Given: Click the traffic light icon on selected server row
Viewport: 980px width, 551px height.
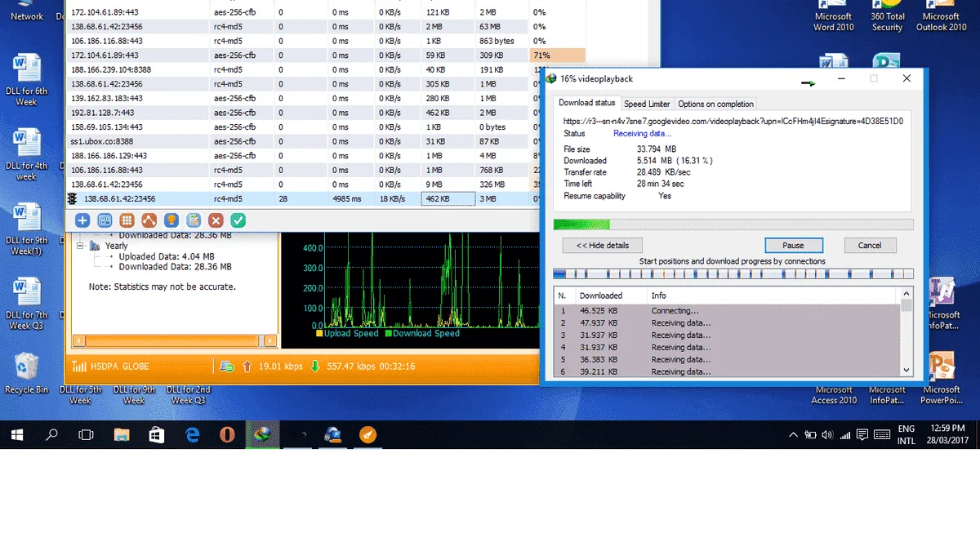Looking at the screenshot, I should 72,199.
